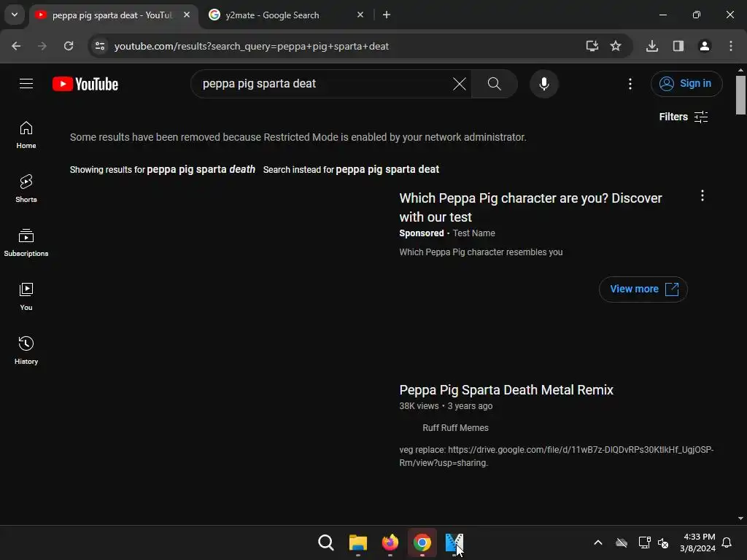
Task: Click corrected query peppa pig sparta death
Action: (201, 169)
